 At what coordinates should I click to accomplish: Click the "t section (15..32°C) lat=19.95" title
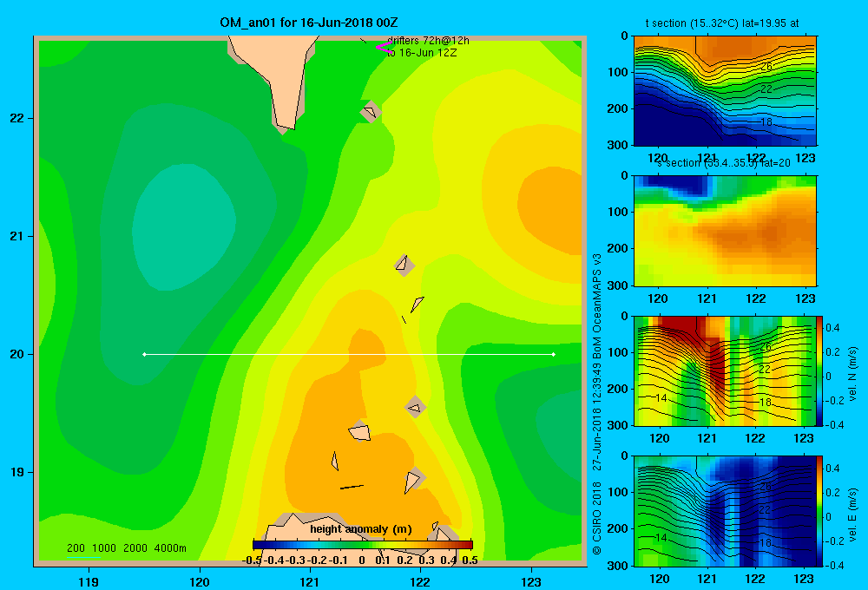point(722,23)
